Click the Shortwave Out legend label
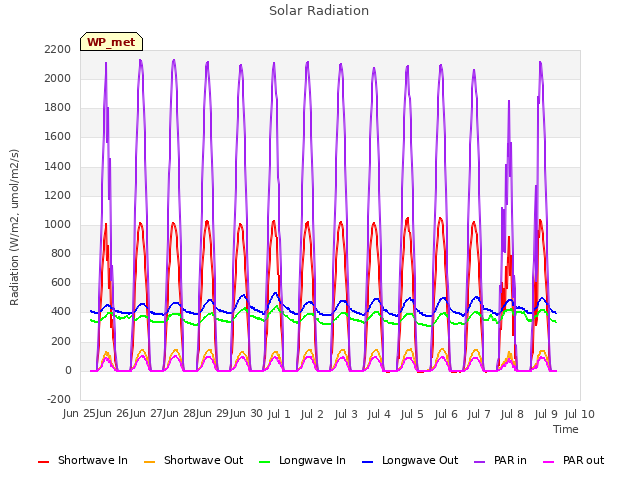Viewport: 640px width, 480px height. (x=203, y=460)
